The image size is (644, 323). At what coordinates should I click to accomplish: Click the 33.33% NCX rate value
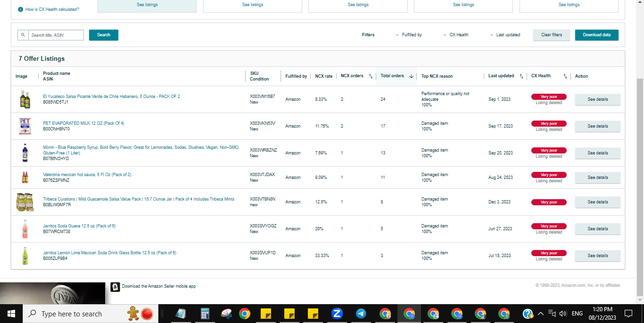322,256
